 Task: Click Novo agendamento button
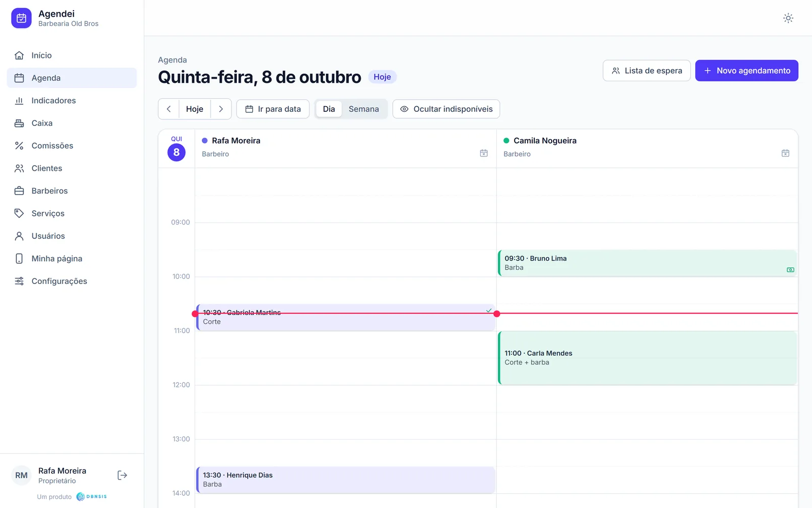[747, 71]
